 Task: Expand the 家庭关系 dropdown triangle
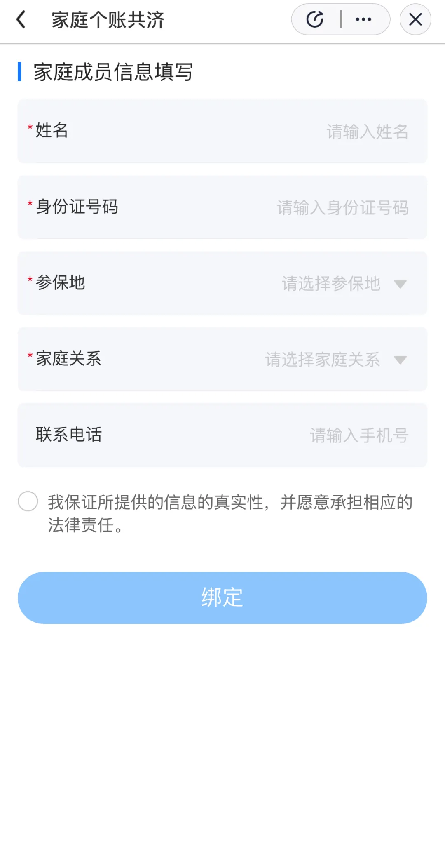coord(400,360)
